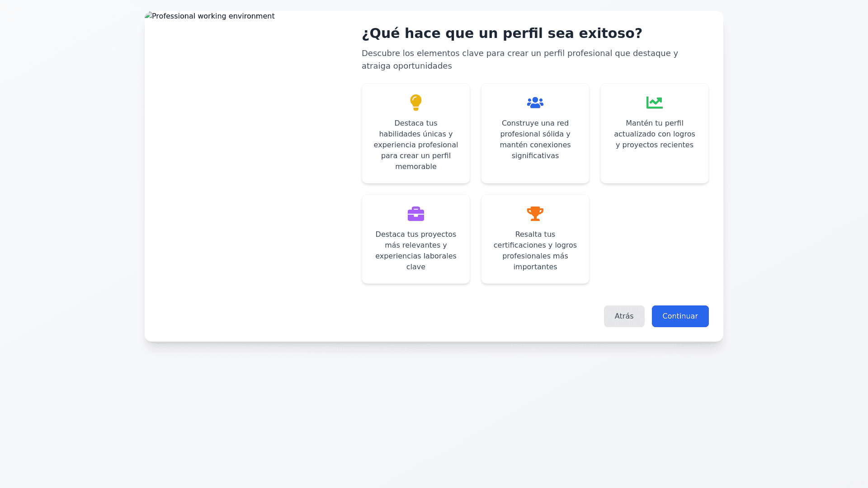Click the word 'clave' in the briefcase card

pos(415,267)
